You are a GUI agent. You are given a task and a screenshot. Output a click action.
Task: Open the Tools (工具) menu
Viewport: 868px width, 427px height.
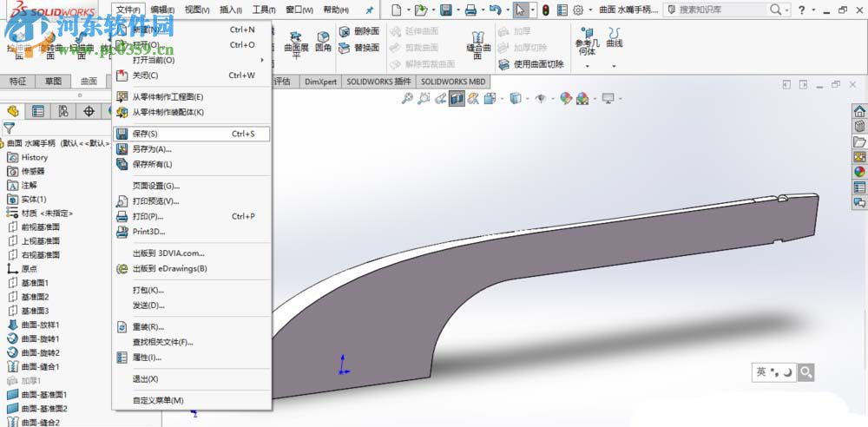(x=264, y=10)
